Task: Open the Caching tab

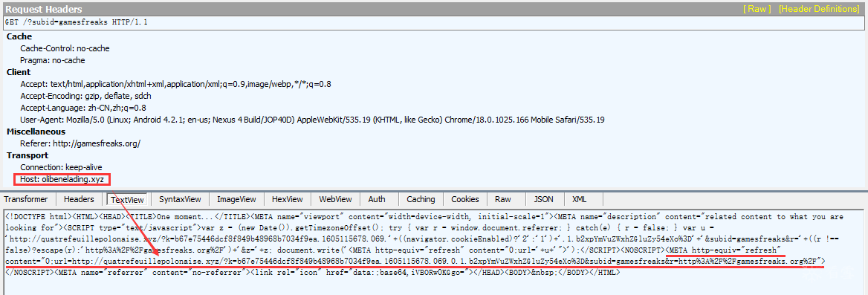Action: click(421, 199)
